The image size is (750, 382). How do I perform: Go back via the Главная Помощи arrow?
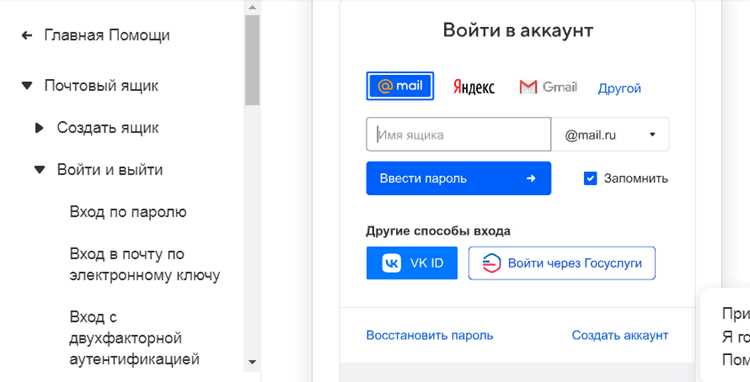click(x=27, y=35)
